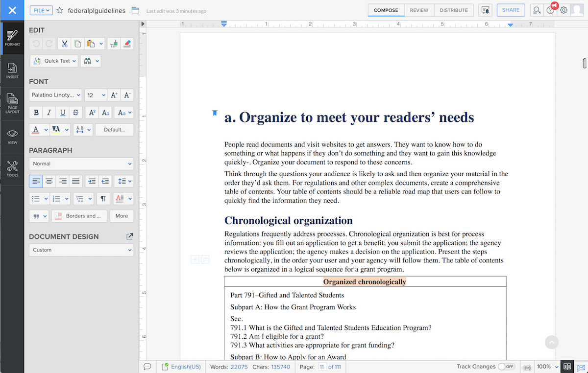This screenshot has width=588, height=373.
Task: Open the comments speech bubble icon
Action: [x=147, y=367]
